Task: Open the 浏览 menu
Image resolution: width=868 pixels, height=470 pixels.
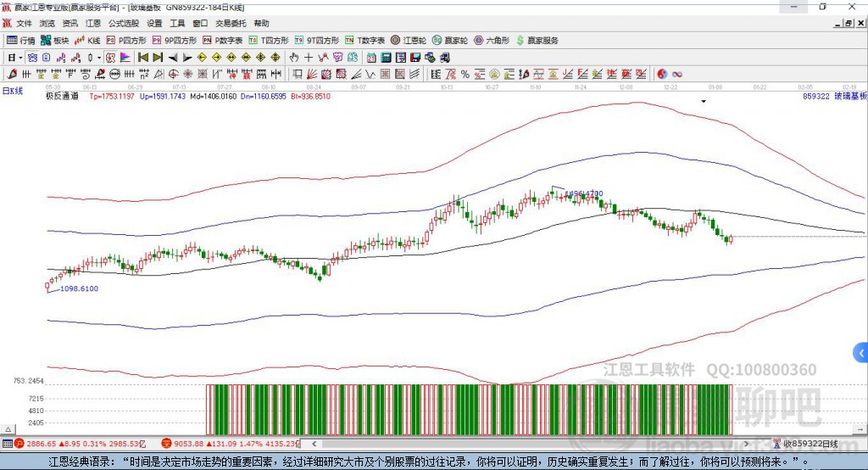Action: pos(47,23)
